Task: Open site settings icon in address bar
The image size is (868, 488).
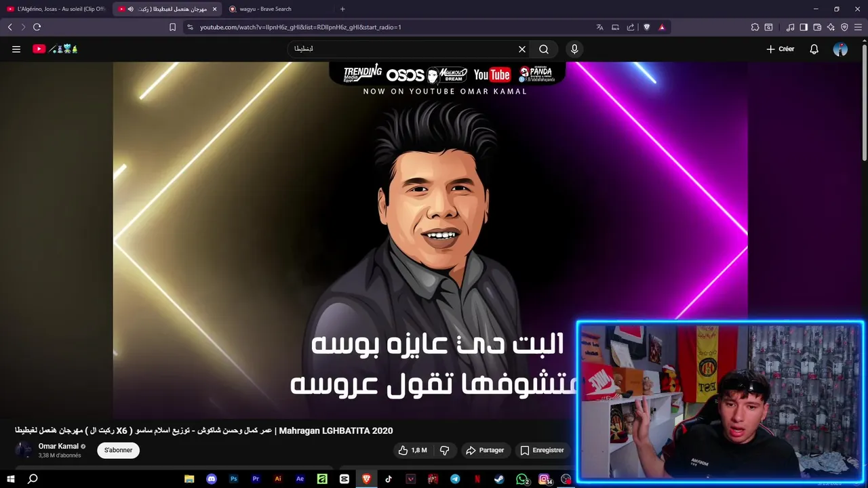Action: (190, 27)
